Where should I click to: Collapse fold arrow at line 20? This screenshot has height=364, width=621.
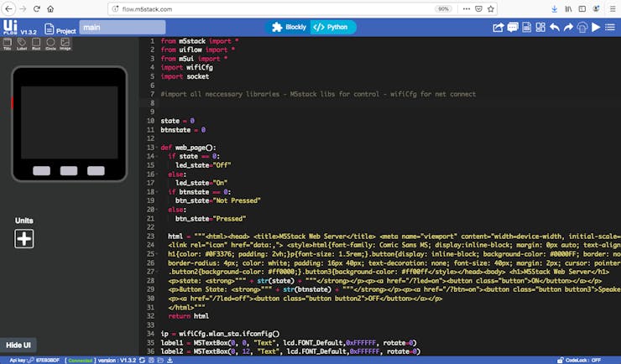(x=157, y=210)
